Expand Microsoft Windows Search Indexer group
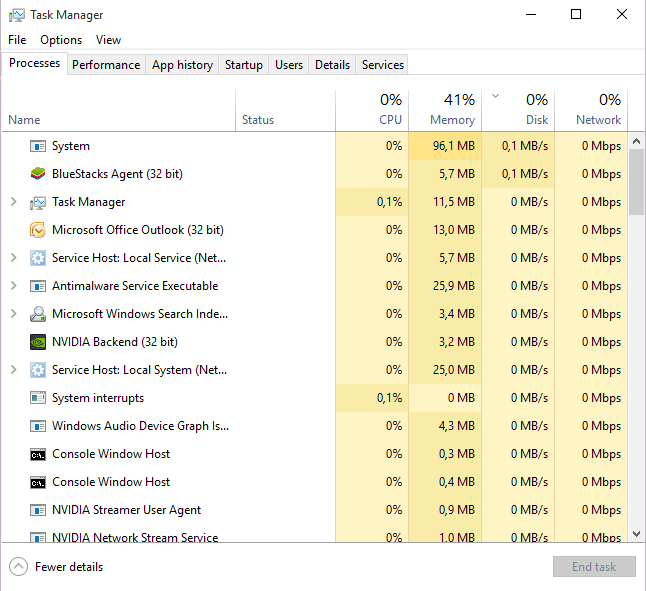The height and width of the screenshot is (591, 646). tap(14, 314)
